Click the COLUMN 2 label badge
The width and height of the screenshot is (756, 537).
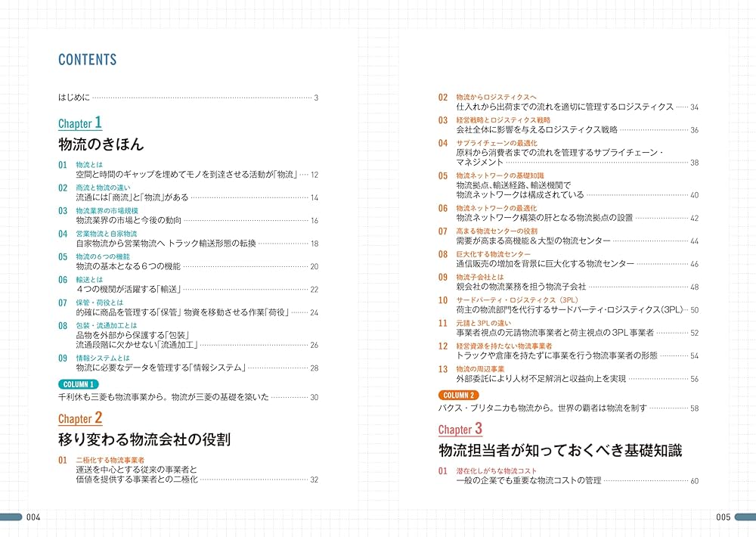pyautogui.click(x=458, y=394)
